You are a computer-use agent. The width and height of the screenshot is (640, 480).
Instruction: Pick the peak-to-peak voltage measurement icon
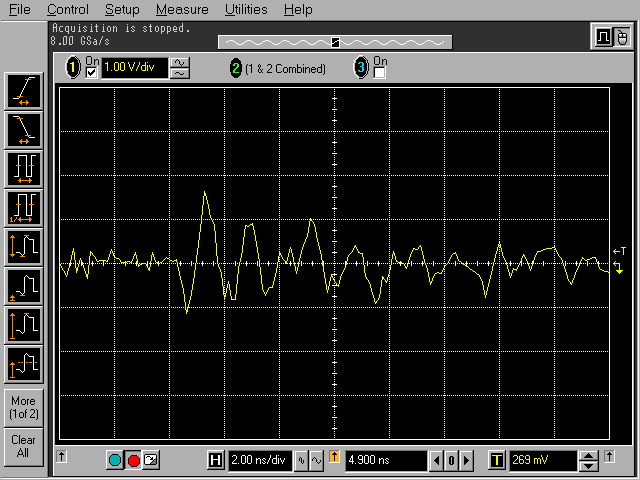pos(24,247)
